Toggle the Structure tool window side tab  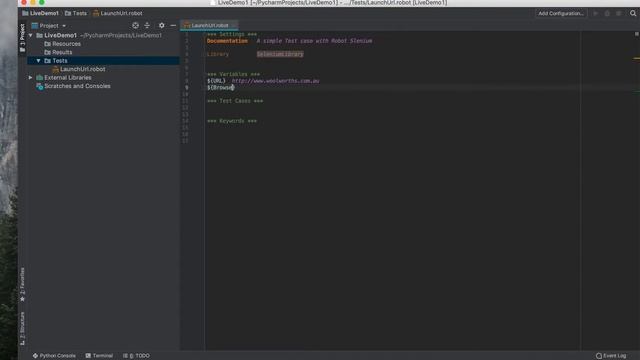22,329
